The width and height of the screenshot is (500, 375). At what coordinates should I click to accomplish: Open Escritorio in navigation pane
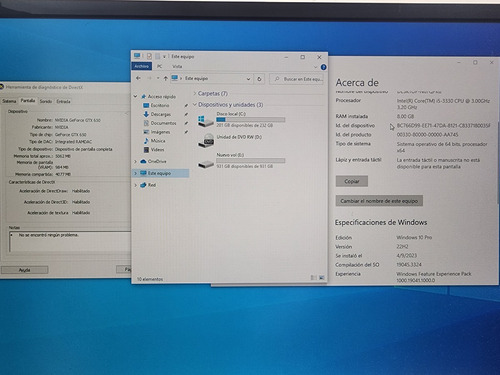pyautogui.click(x=160, y=105)
